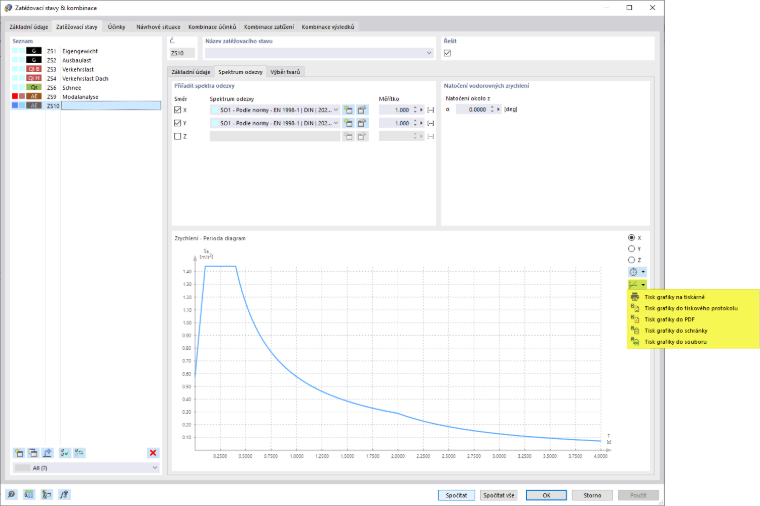Edit response spectrum for X direction
The height and width of the screenshot is (506, 760).
(362, 110)
